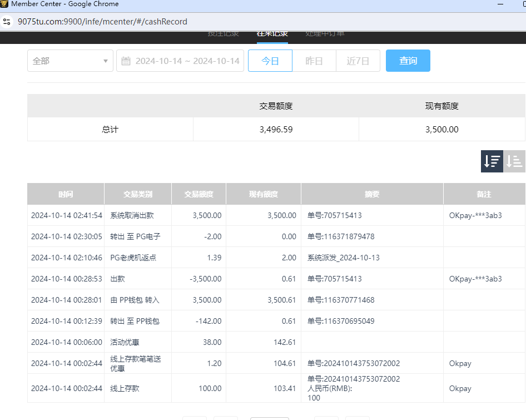This screenshot has height=420, width=526.
Task: Select the 昨日 date filter
Action: 314,61
